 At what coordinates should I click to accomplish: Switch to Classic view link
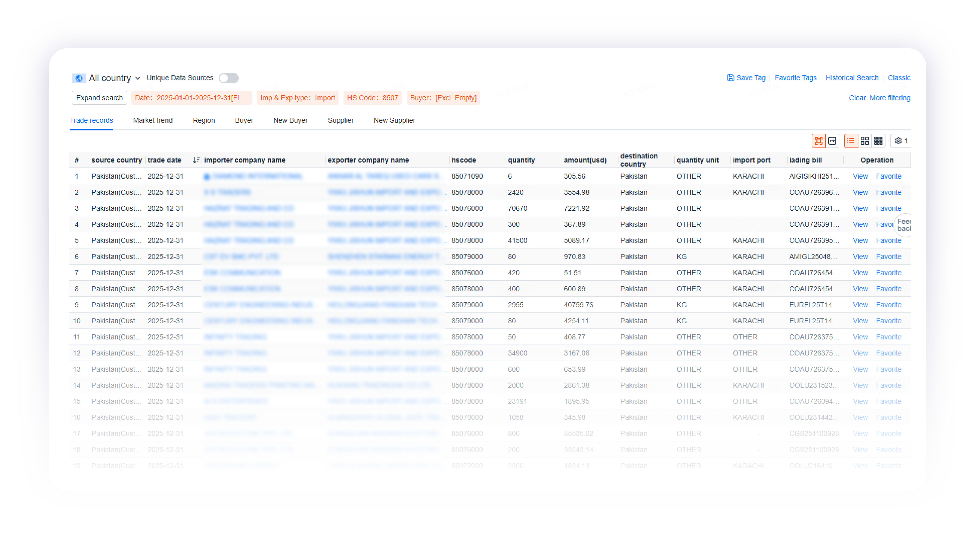pos(899,78)
